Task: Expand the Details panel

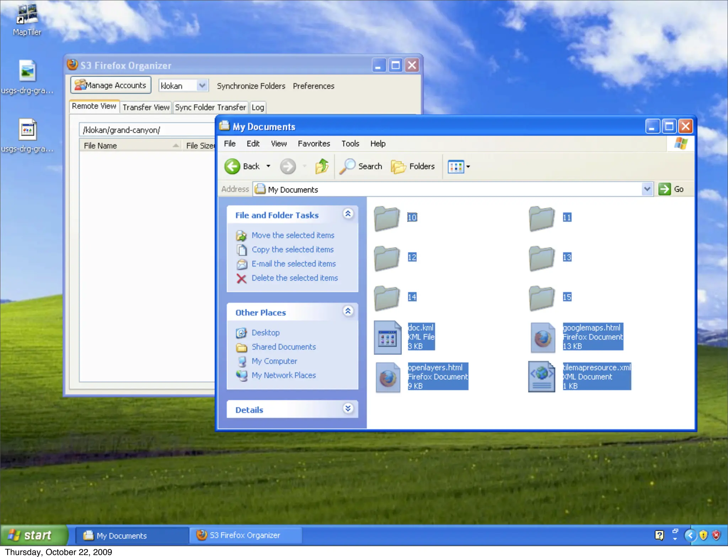Action: pos(348,408)
